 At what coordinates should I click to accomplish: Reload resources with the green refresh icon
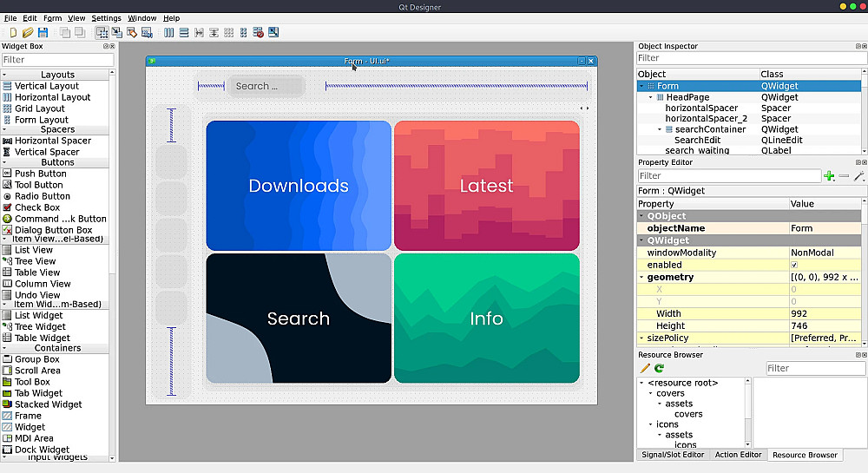(x=659, y=368)
